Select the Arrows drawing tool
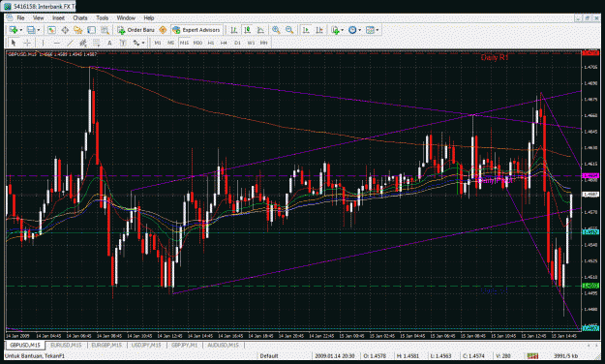Screen dimensions: 605x364 tap(136, 43)
